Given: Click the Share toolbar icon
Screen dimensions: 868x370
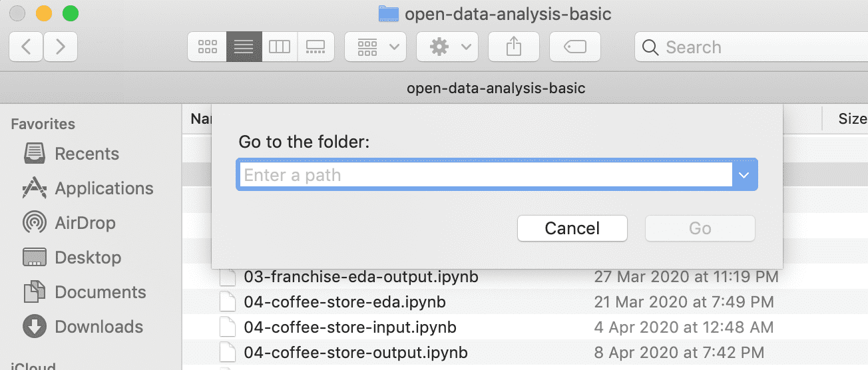Looking at the screenshot, I should click(513, 47).
